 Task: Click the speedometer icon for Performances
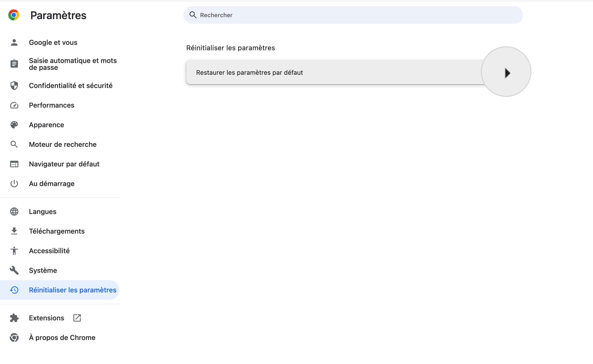14,105
